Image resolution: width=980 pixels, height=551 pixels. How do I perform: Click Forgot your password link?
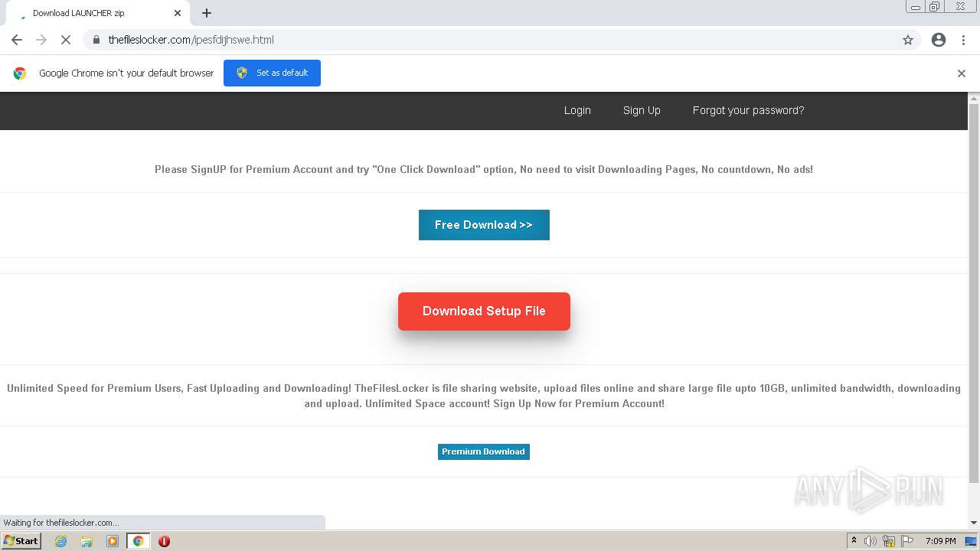pyautogui.click(x=748, y=110)
